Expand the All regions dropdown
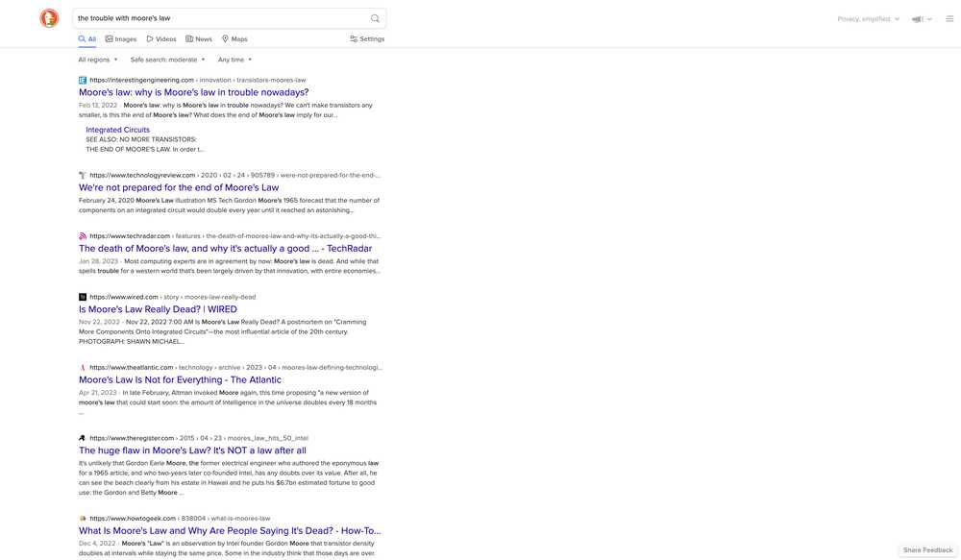 [98, 60]
